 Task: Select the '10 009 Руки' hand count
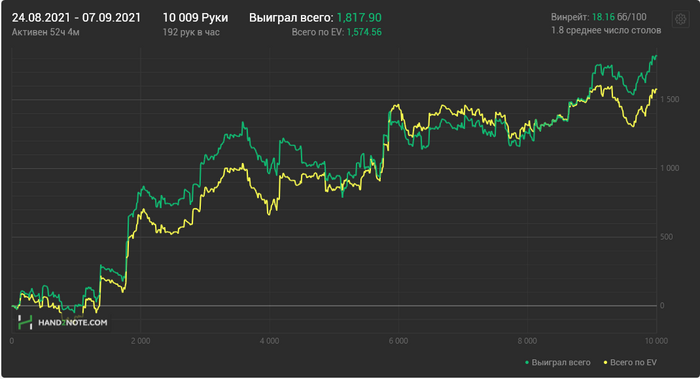195,18
